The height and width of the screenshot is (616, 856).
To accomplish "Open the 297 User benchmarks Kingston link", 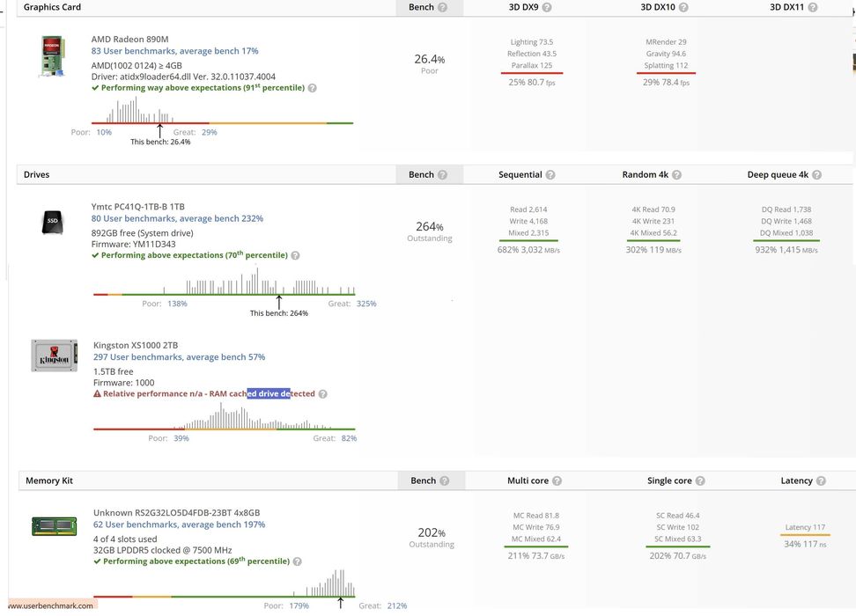I will point(179,357).
